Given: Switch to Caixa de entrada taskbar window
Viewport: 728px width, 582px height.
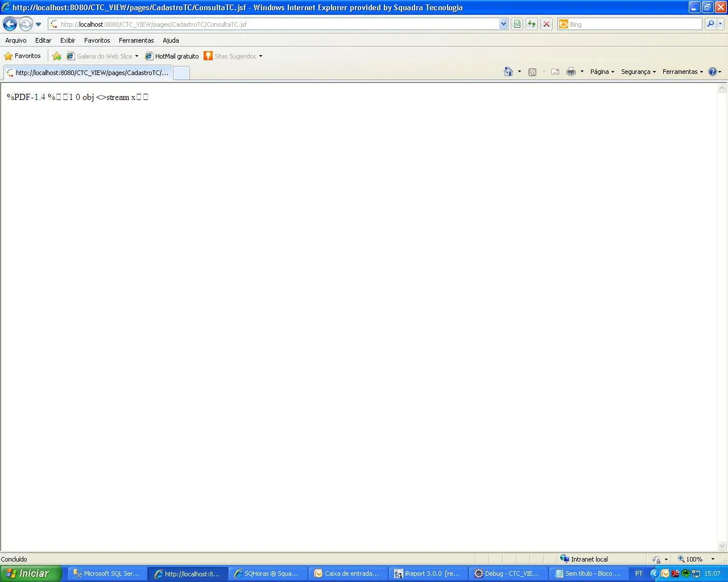Looking at the screenshot, I should (348, 573).
